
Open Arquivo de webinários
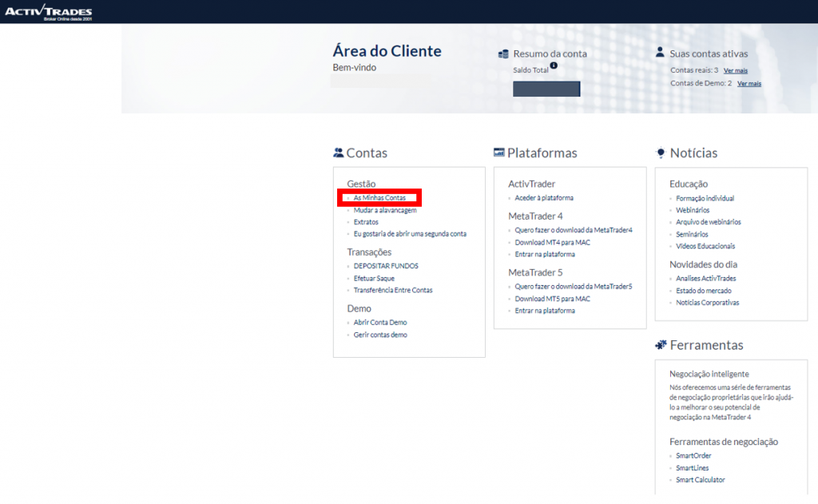[x=709, y=222]
